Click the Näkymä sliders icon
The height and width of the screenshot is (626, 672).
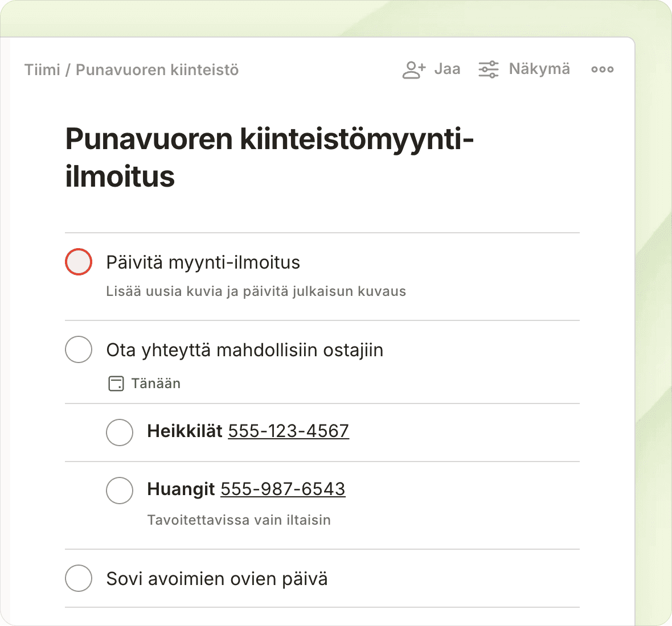(x=488, y=69)
